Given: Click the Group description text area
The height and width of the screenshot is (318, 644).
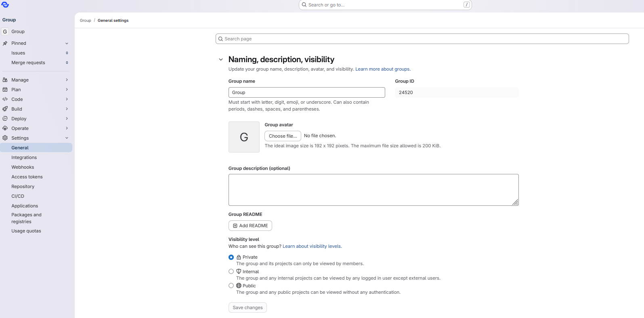Looking at the screenshot, I should click(373, 190).
